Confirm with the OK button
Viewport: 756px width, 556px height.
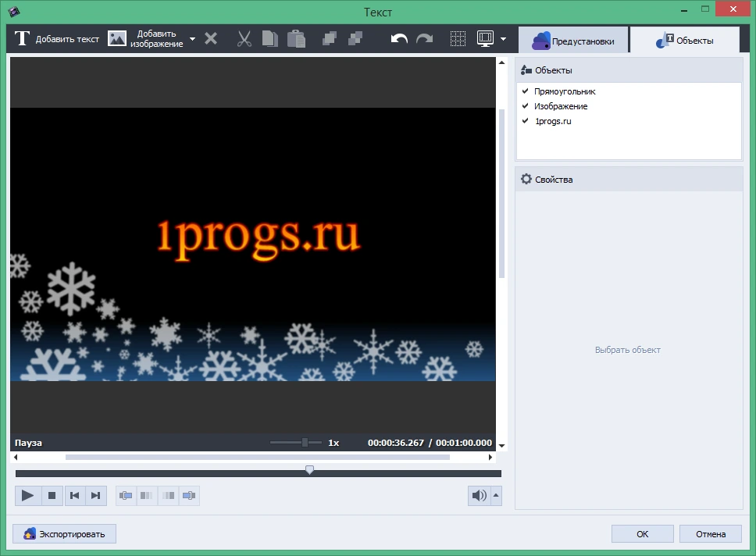[642, 534]
